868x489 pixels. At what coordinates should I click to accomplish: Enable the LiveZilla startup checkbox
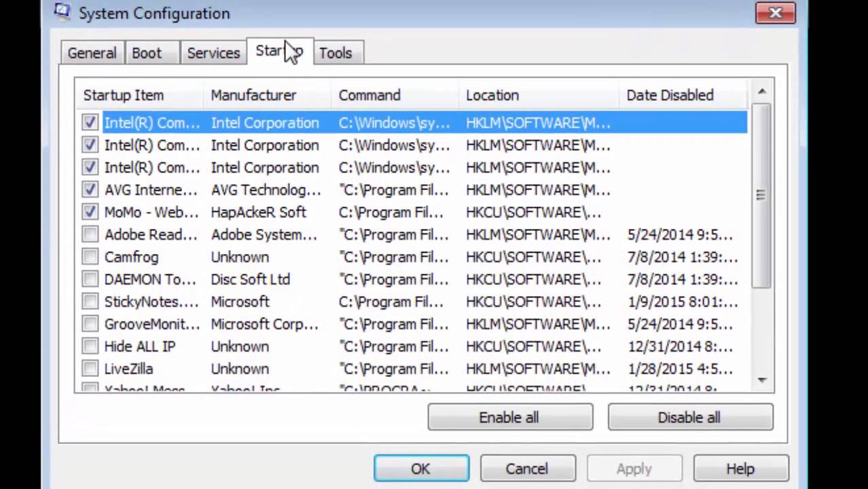90,369
